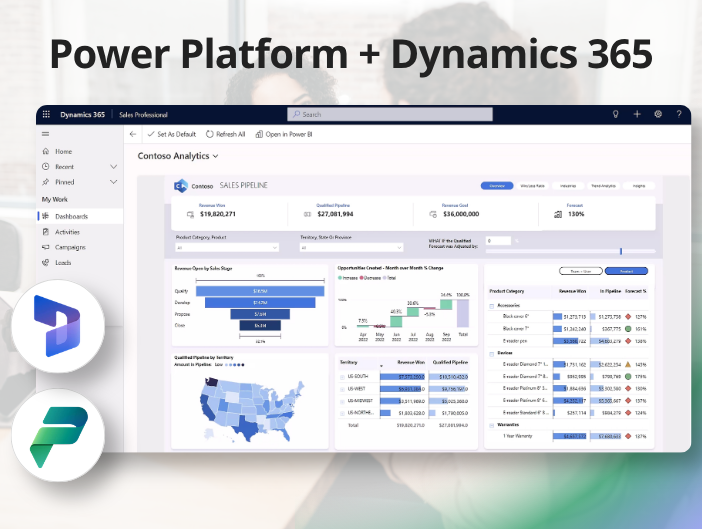702x529 pixels.
Task: Click the Dashboards sidebar icon
Action: click(x=46, y=216)
